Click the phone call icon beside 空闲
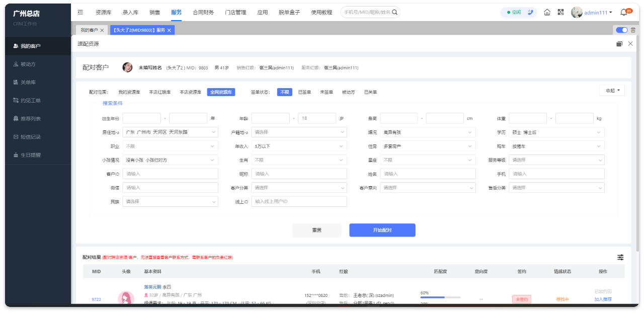Screen dimensions: 644x313 [530, 12]
